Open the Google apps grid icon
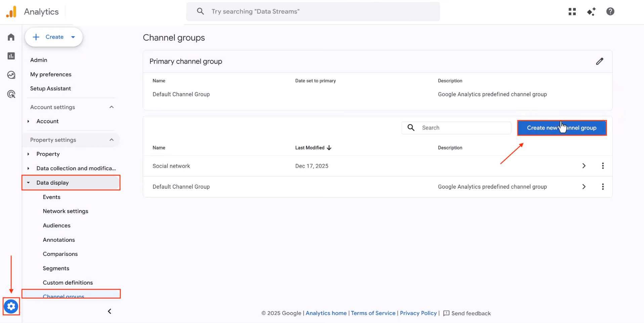 click(572, 11)
